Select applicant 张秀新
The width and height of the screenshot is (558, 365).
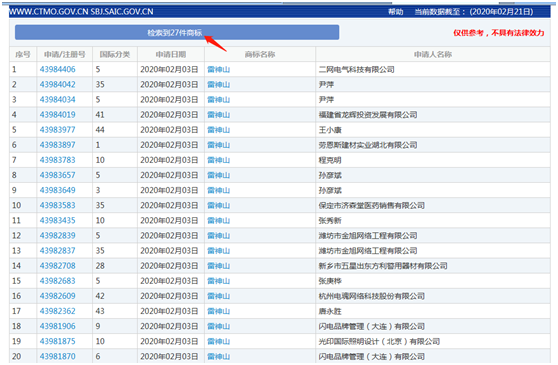(330, 221)
